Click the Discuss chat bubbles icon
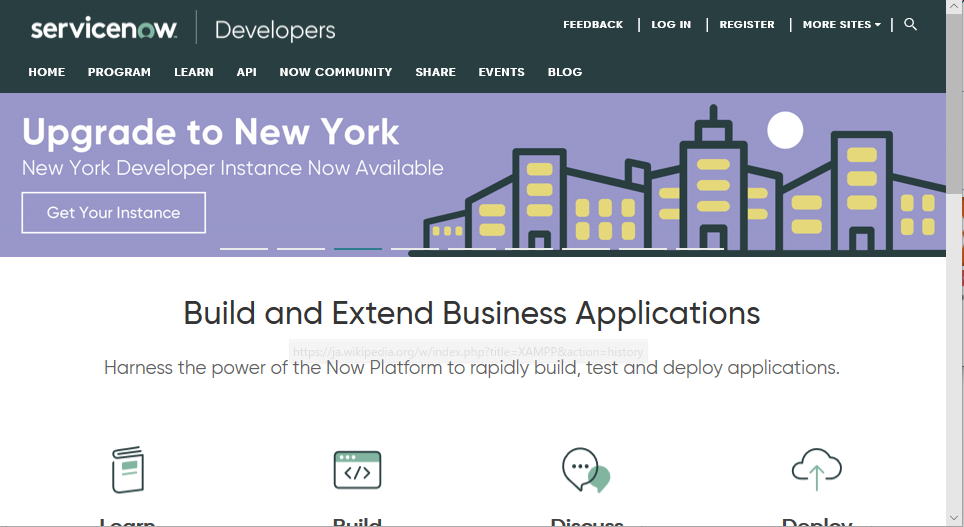Viewport: 964px width, 527px height. pyautogui.click(x=586, y=470)
